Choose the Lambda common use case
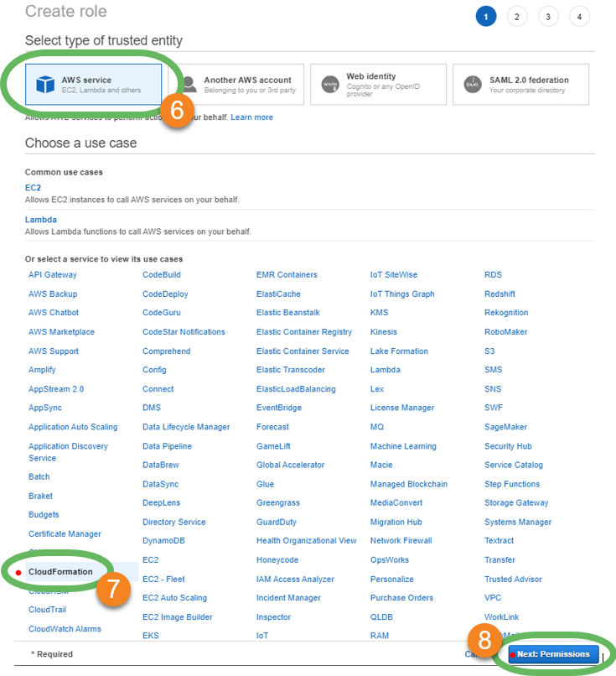The width and height of the screenshot is (616, 676). [x=41, y=220]
